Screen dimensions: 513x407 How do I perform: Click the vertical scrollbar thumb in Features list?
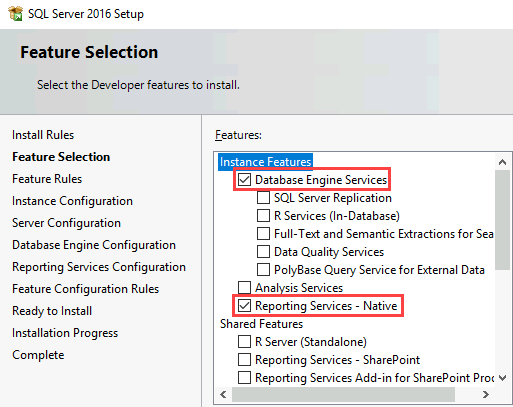(x=502, y=220)
